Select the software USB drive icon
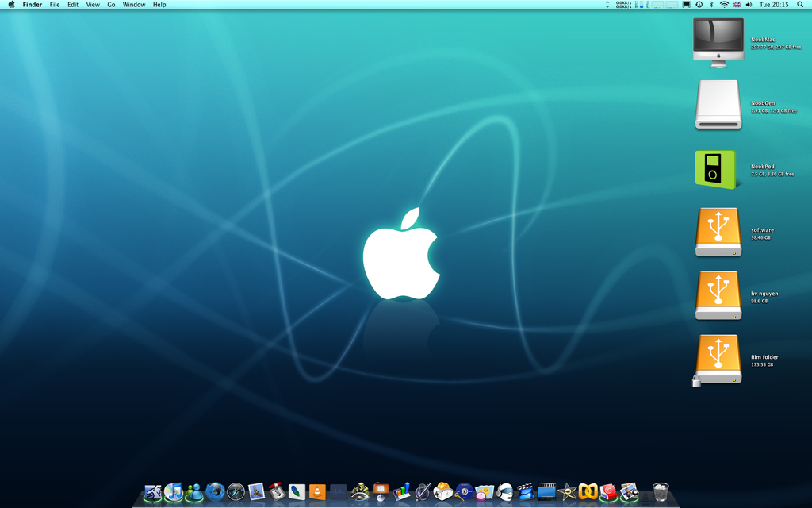The width and height of the screenshot is (812, 508). 718,232
